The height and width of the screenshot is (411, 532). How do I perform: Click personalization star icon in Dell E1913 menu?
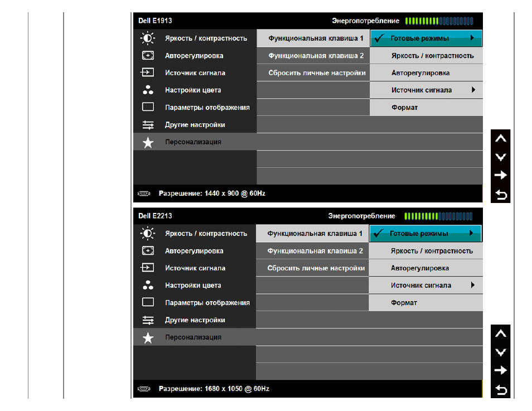pos(148,143)
